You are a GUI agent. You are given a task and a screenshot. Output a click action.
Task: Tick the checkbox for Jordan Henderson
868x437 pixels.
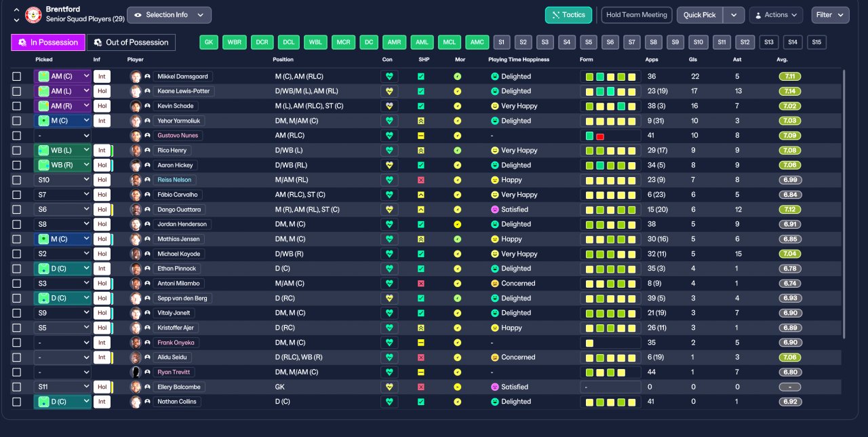pos(17,224)
